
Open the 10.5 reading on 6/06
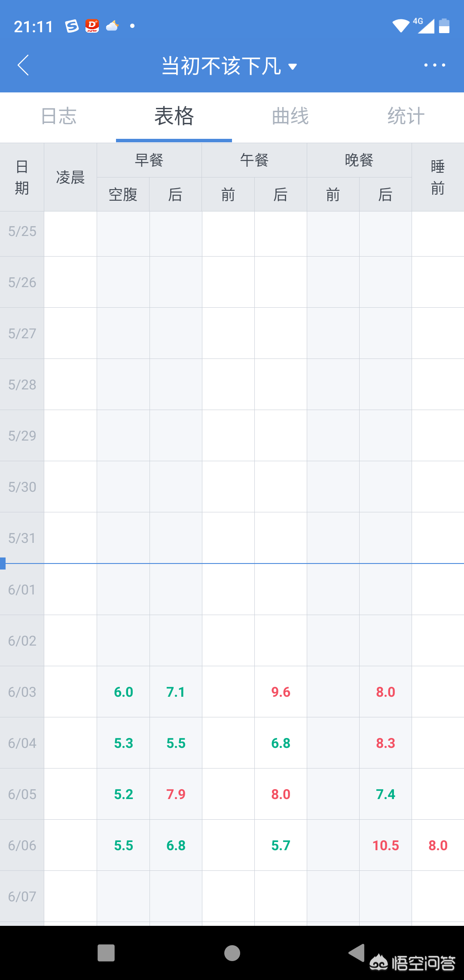385,845
